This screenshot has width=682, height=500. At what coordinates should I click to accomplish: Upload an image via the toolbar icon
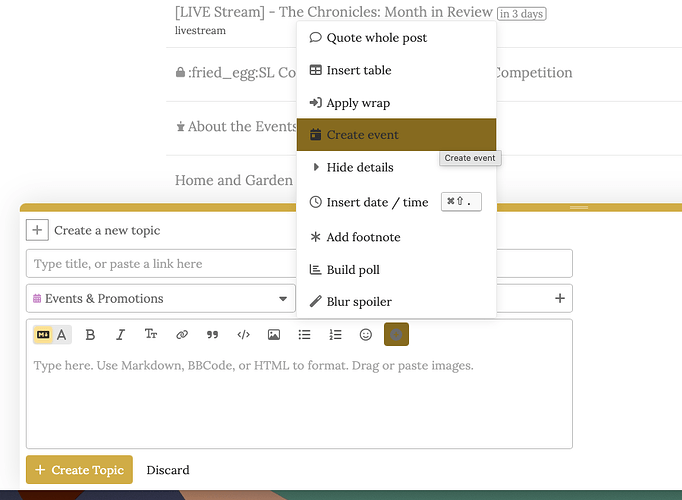[x=274, y=335]
